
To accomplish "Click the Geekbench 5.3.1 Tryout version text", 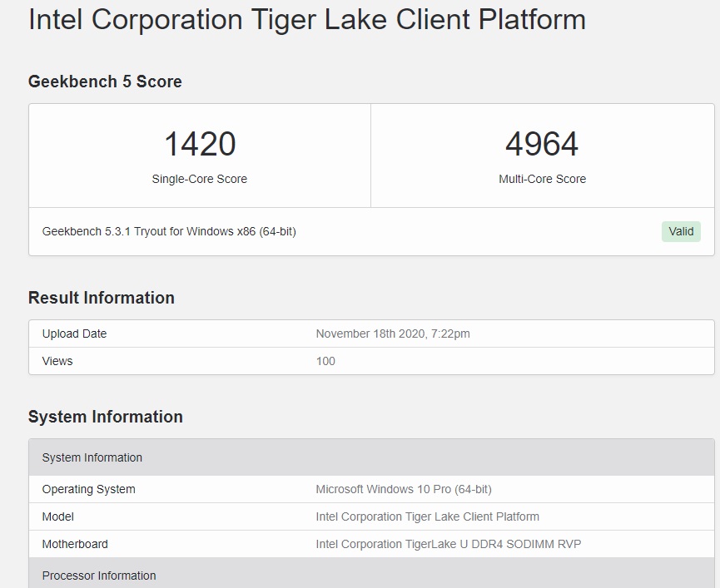I will coord(169,231).
